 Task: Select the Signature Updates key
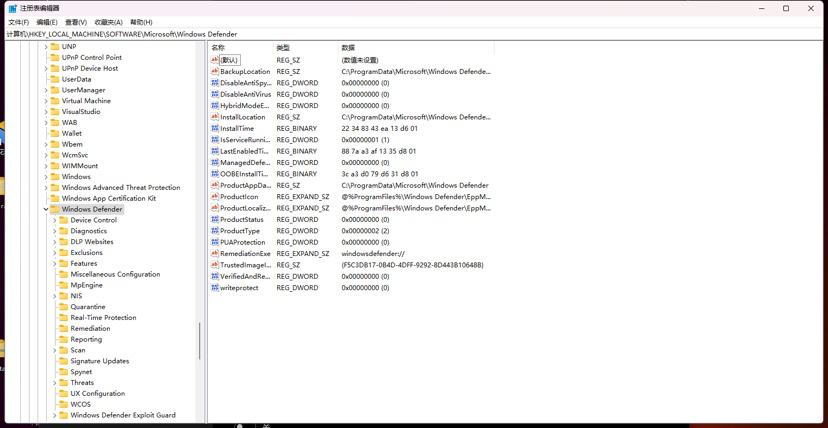pyautogui.click(x=100, y=361)
